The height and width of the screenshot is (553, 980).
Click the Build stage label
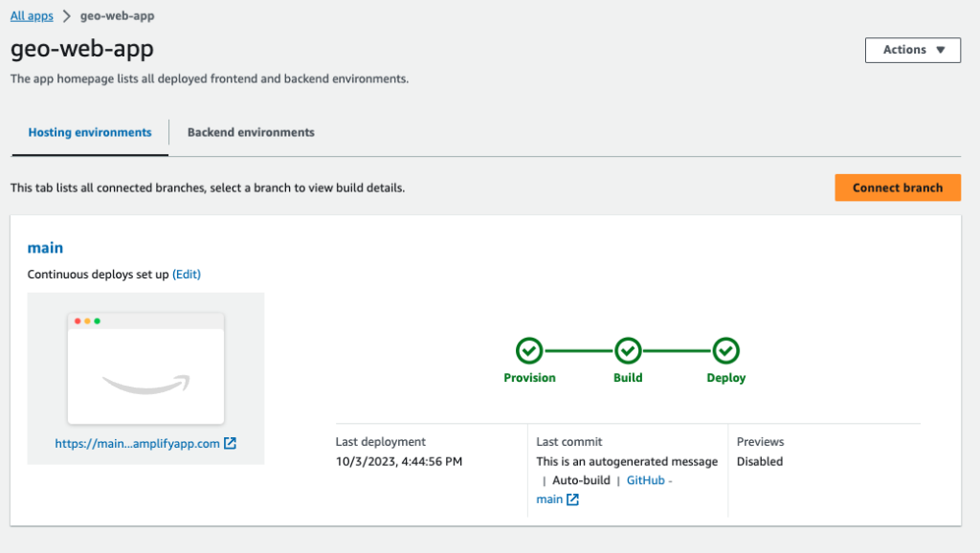coord(628,378)
